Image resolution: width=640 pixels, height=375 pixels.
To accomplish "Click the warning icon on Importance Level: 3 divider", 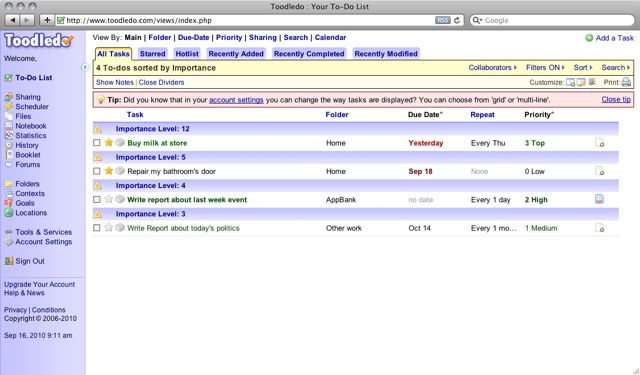I will (x=98, y=214).
